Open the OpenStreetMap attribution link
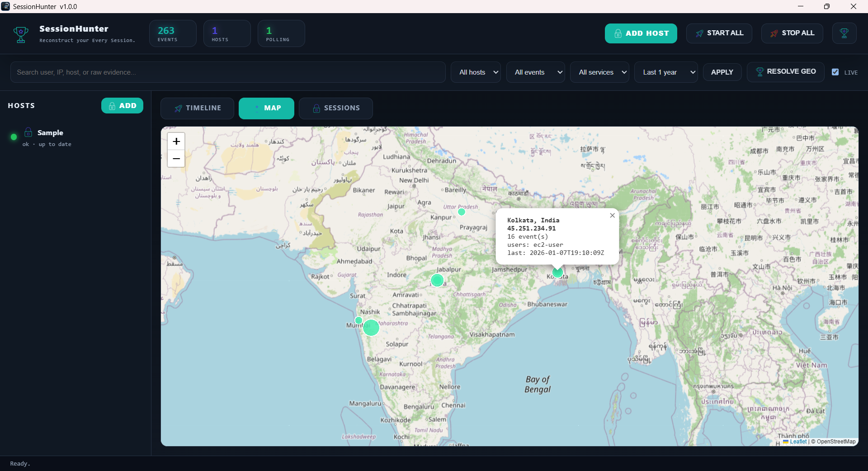Viewport: 868px width, 471px height. [836, 442]
